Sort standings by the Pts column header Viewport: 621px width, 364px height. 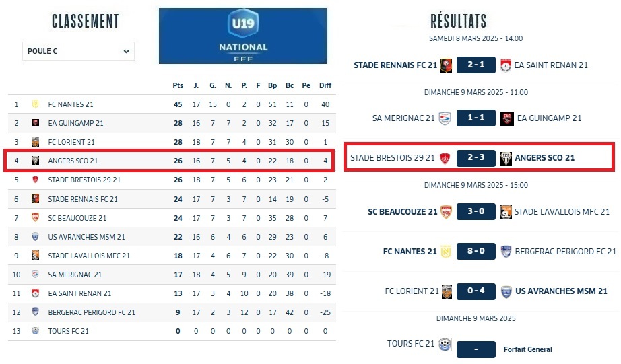(x=178, y=85)
